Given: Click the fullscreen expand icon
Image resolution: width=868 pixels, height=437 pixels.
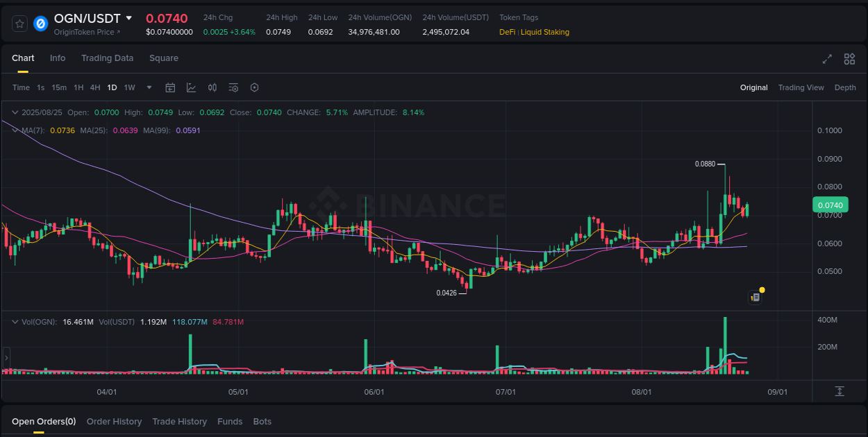Looking at the screenshot, I should coord(827,60).
